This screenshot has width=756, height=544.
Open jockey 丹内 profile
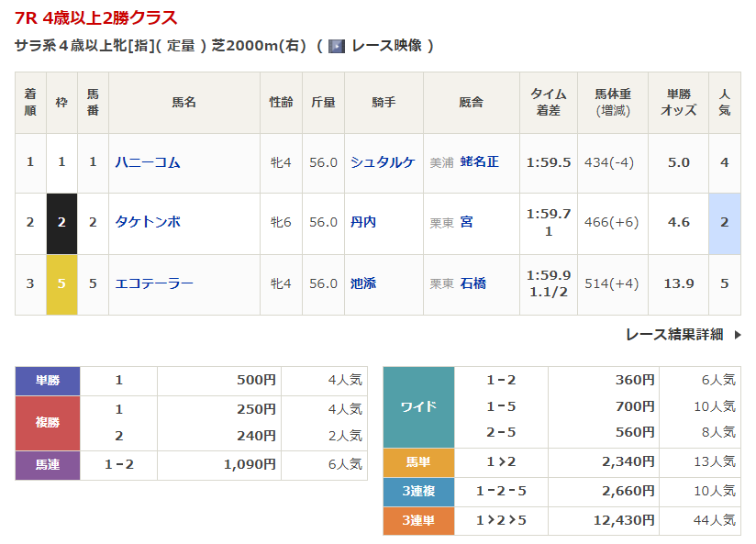click(363, 222)
